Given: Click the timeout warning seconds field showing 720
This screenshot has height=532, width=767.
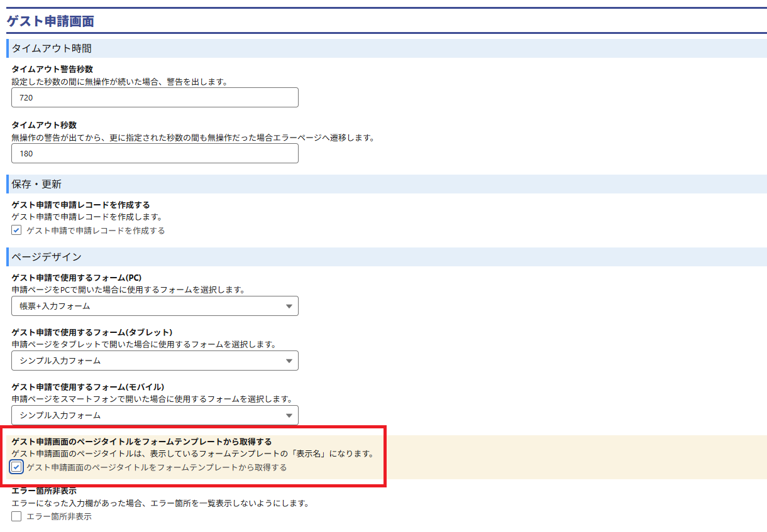Looking at the screenshot, I should point(154,97).
